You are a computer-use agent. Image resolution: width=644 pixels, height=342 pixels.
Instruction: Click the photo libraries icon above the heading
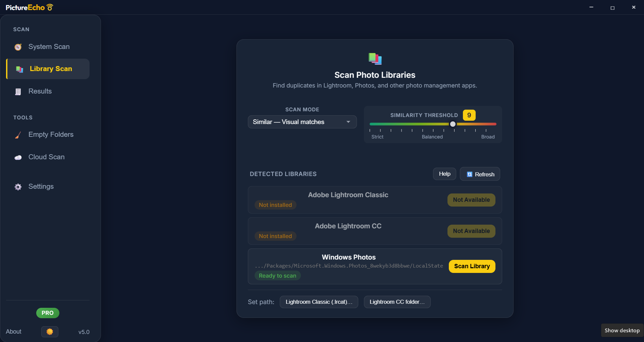(x=375, y=58)
